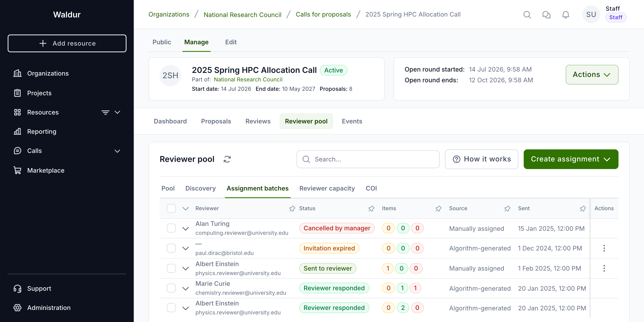Screen dimensions: 644x322
Task: Follow the National Research Council breadcrumb
Action: [242, 15]
